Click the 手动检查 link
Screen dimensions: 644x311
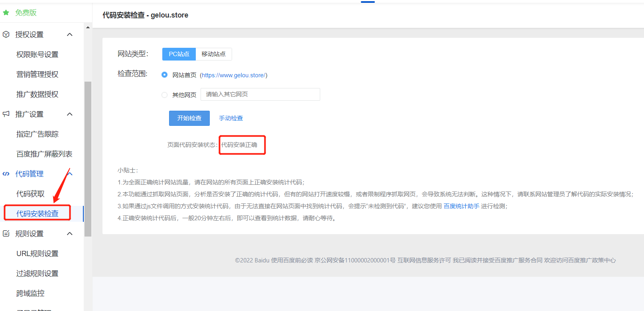231,118
